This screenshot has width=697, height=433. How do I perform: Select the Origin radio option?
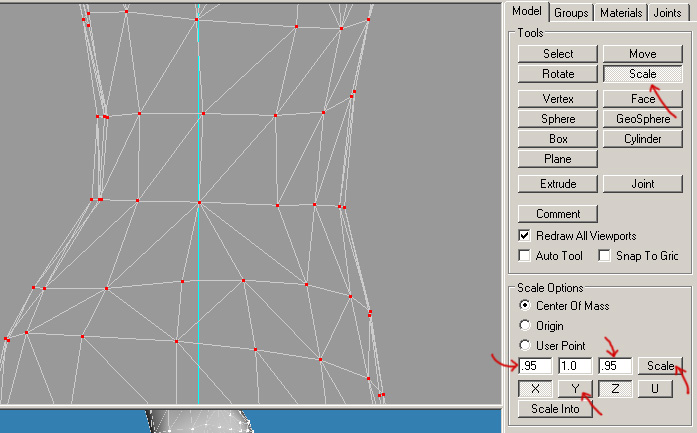[x=524, y=325]
